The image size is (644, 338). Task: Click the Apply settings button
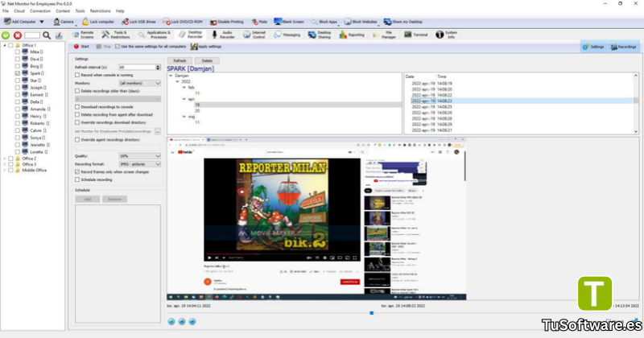(206, 47)
